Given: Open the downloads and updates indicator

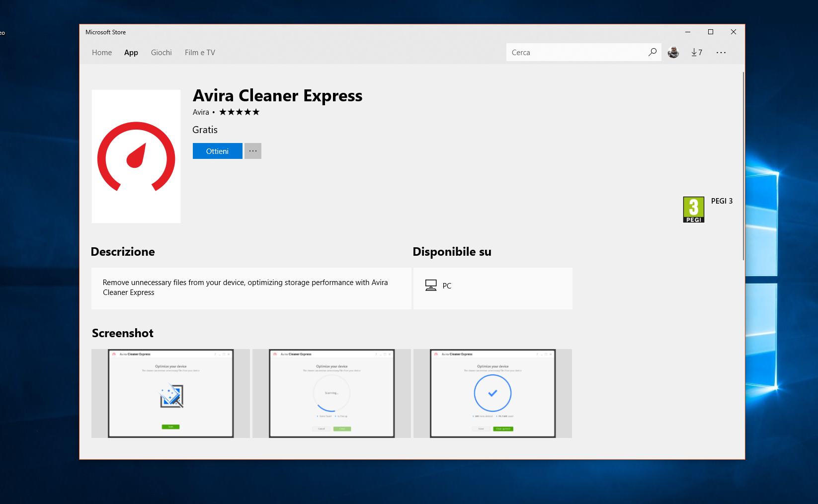Looking at the screenshot, I should point(697,52).
